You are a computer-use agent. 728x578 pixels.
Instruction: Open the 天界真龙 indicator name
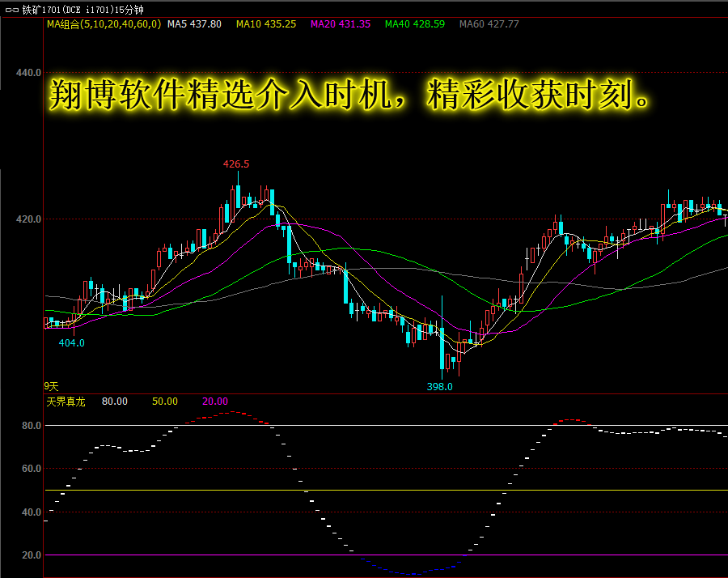point(66,402)
